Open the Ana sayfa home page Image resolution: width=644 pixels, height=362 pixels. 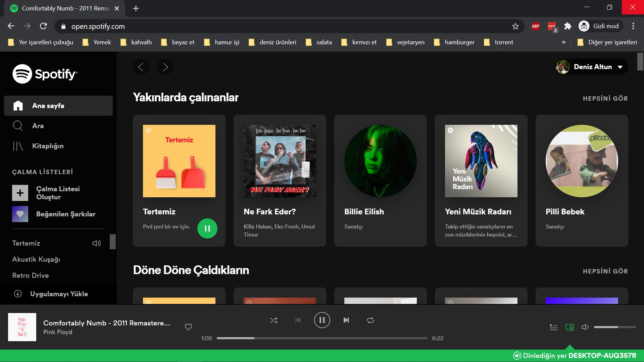coord(58,106)
